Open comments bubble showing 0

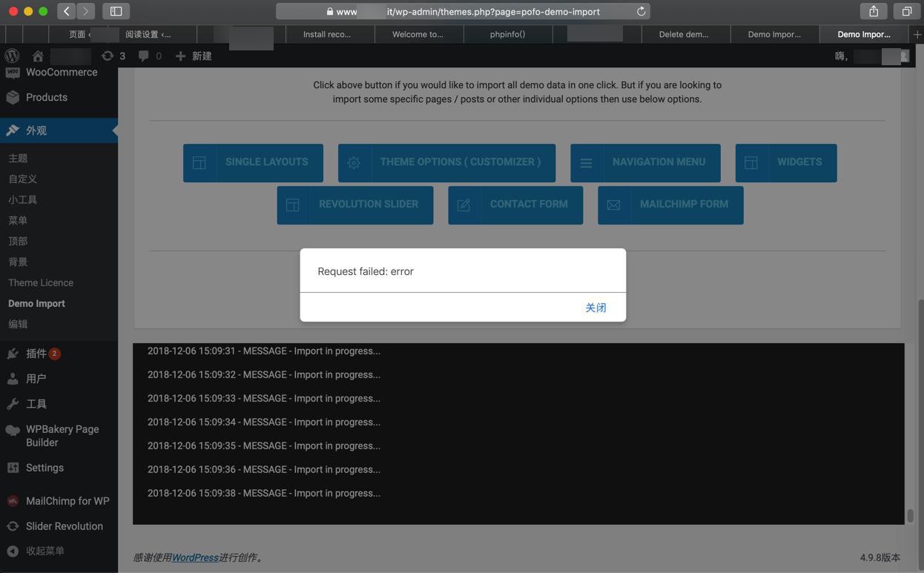pyautogui.click(x=150, y=56)
